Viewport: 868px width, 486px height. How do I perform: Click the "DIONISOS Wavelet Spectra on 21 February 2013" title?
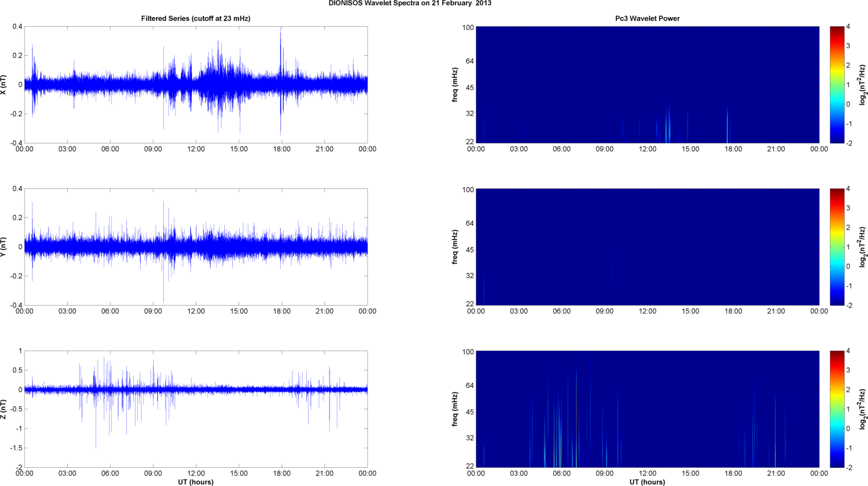coord(410,3)
